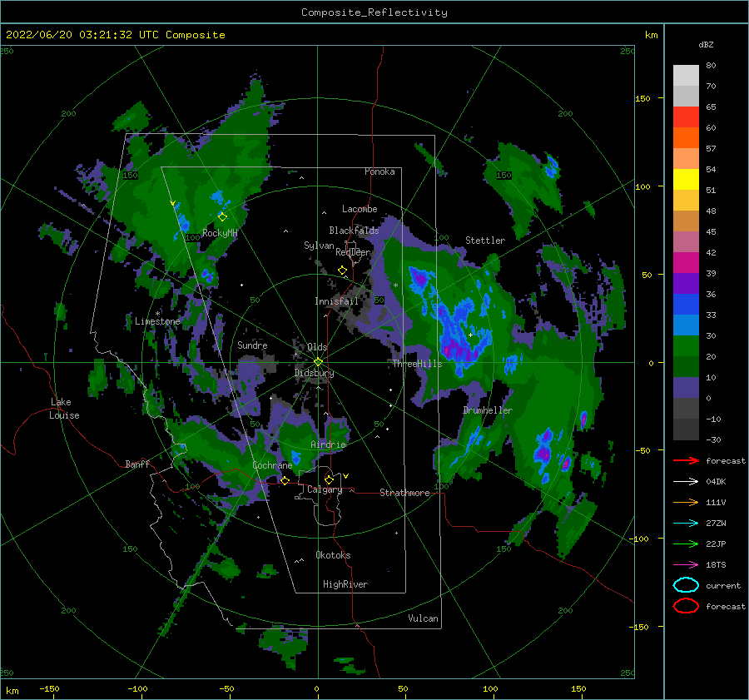This screenshot has height=700, width=749.
Task: Click the ThreeHills town label
Action: (417, 364)
